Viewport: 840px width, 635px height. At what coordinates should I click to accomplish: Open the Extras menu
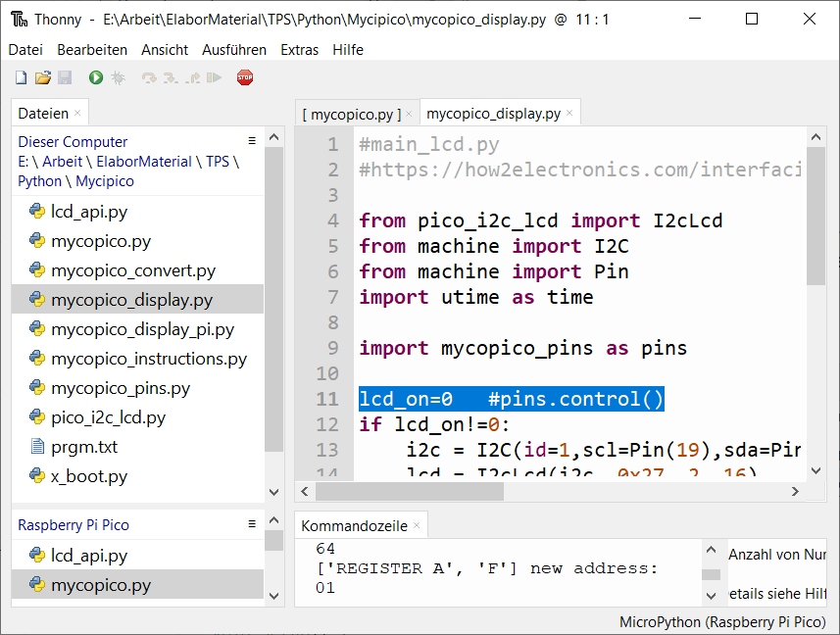coord(299,50)
